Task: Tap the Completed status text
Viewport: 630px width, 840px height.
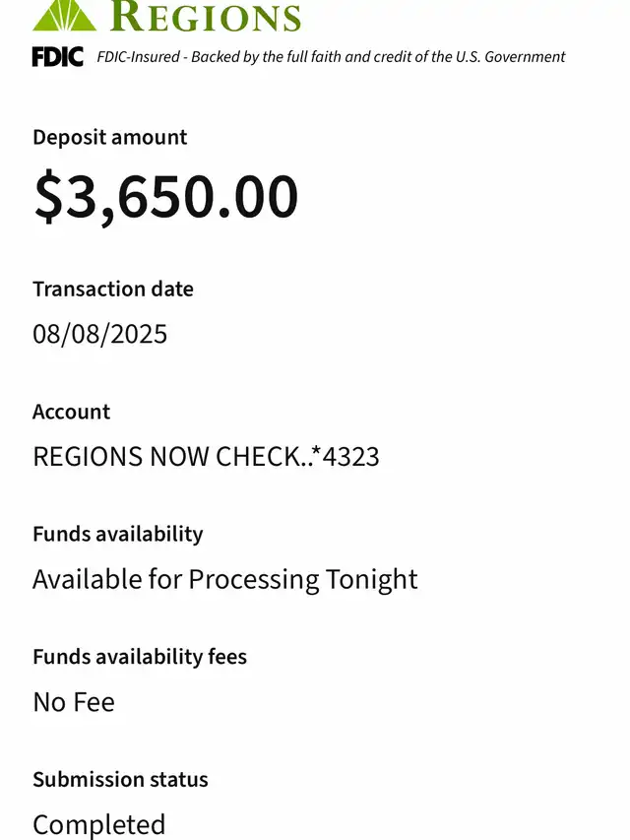Action: coord(98,823)
